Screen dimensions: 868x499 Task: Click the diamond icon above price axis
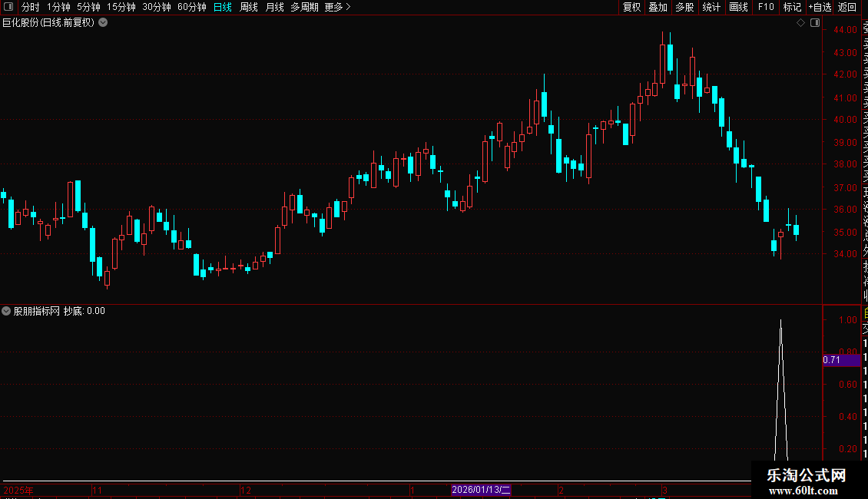coord(800,23)
